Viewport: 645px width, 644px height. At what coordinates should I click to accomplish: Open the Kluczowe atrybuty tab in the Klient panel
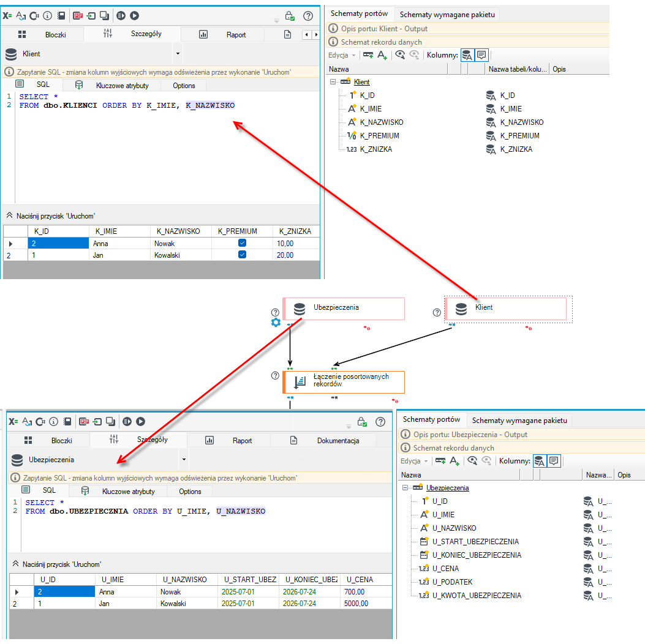(x=112, y=86)
